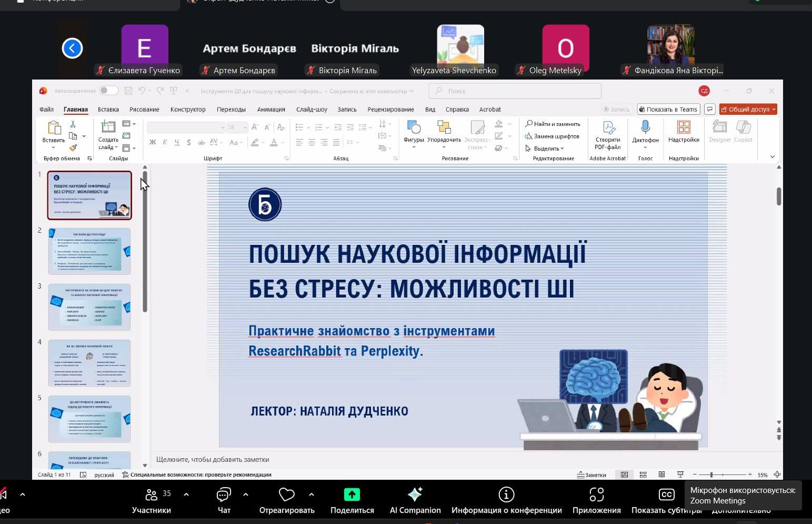Screen dimensions: 812x524
Task: Click the Zoom Share screen icon
Action: (x=352, y=495)
